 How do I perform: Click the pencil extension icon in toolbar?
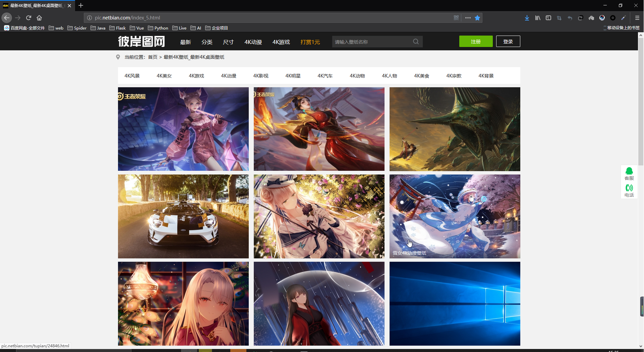pyautogui.click(x=624, y=18)
